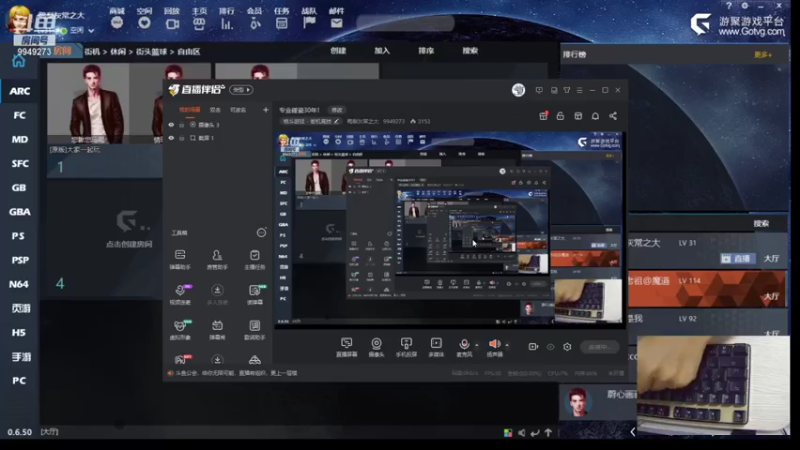Open the mode switch pill beside logo
The width and height of the screenshot is (800, 450).
pyautogui.click(x=241, y=90)
